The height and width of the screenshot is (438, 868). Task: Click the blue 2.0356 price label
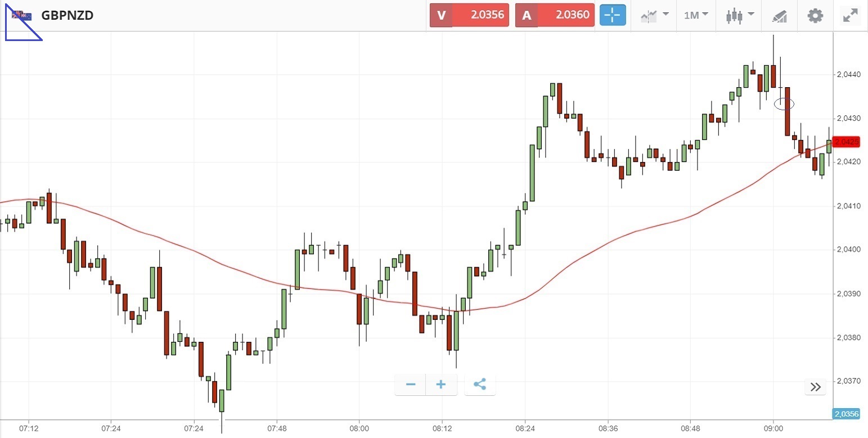click(845, 414)
